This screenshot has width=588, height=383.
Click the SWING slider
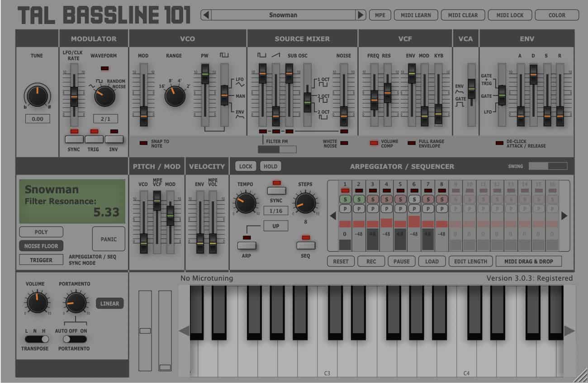pos(549,166)
